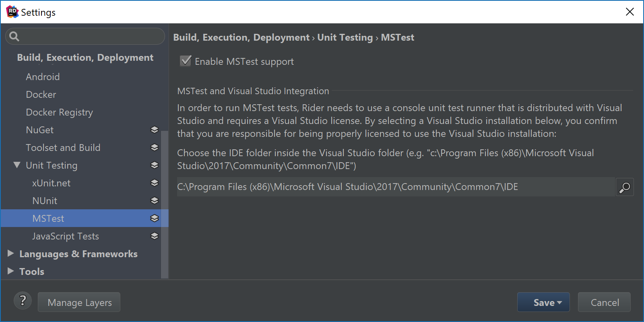
Task: Click the search magnifier icon in the settings search
Action: coord(14,36)
